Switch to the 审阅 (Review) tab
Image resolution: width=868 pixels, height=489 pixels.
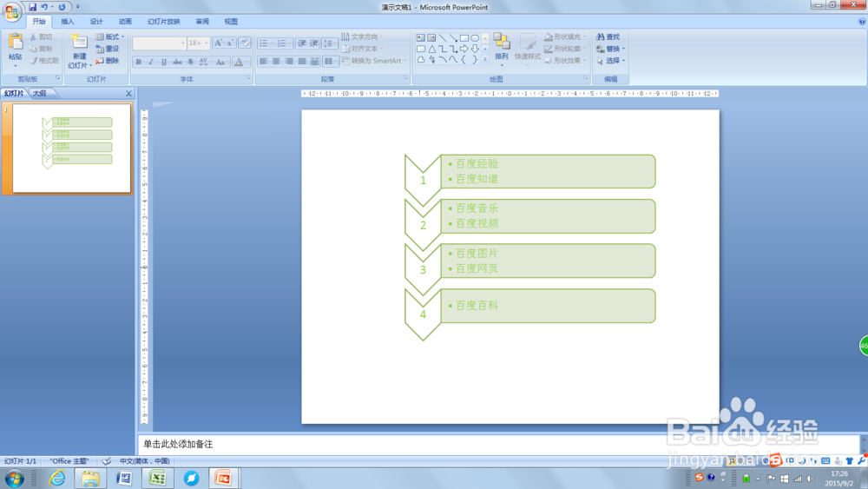click(202, 22)
